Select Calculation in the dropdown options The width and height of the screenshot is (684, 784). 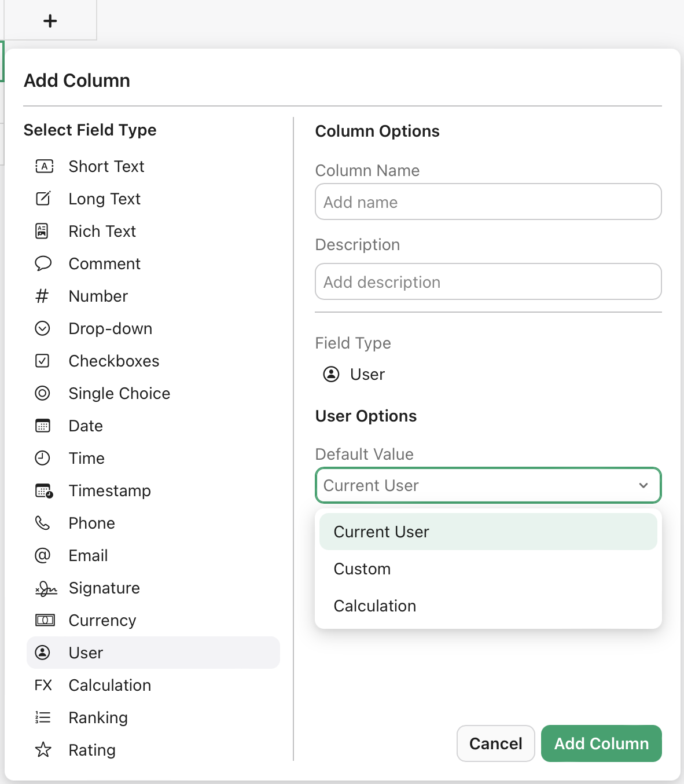[x=374, y=606]
